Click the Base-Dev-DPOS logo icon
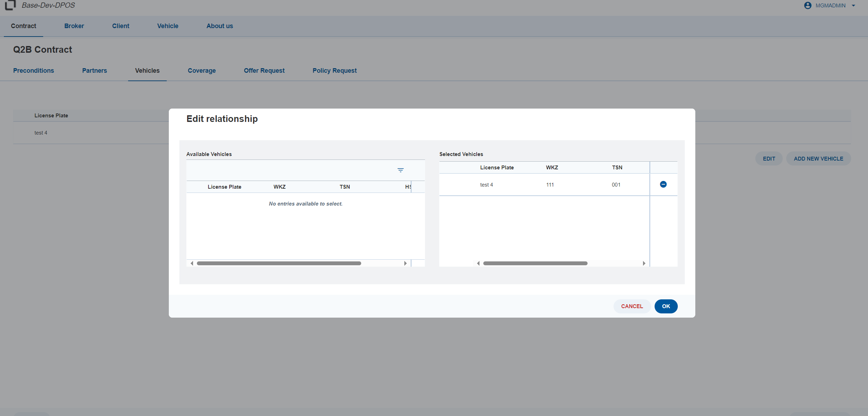The image size is (868, 416). (x=10, y=5)
